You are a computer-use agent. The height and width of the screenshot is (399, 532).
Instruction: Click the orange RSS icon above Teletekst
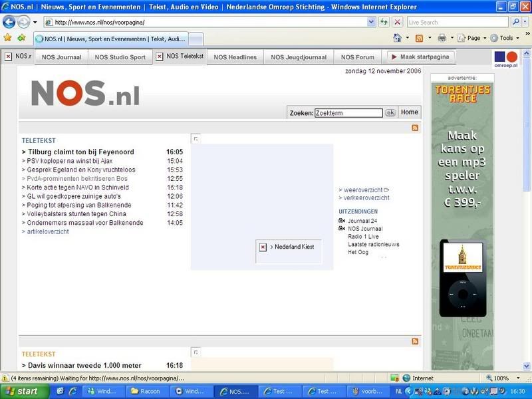click(415, 128)
